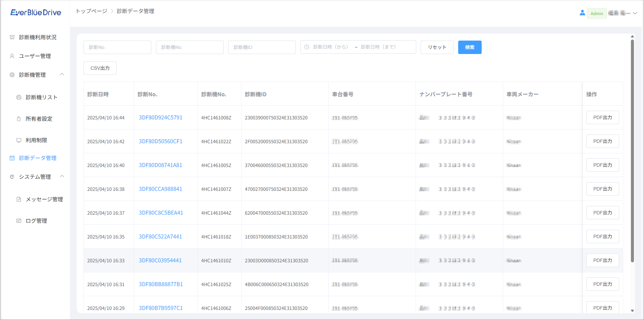Screen dimensions: 644x320
Task: Click PDF出力 for 3DF80C522A7441 row
Action: pyautogui.click(x=602, y=236)
